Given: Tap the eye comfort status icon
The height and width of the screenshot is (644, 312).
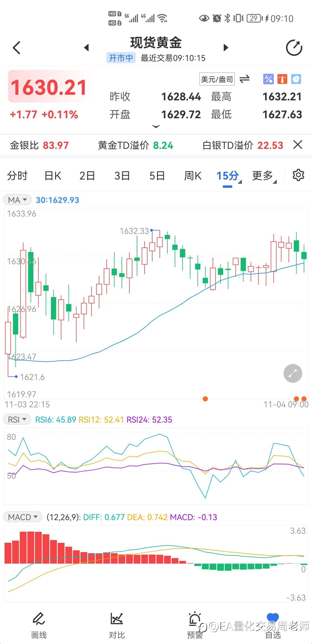Looking at the screenshot, I should coord(204,18).
